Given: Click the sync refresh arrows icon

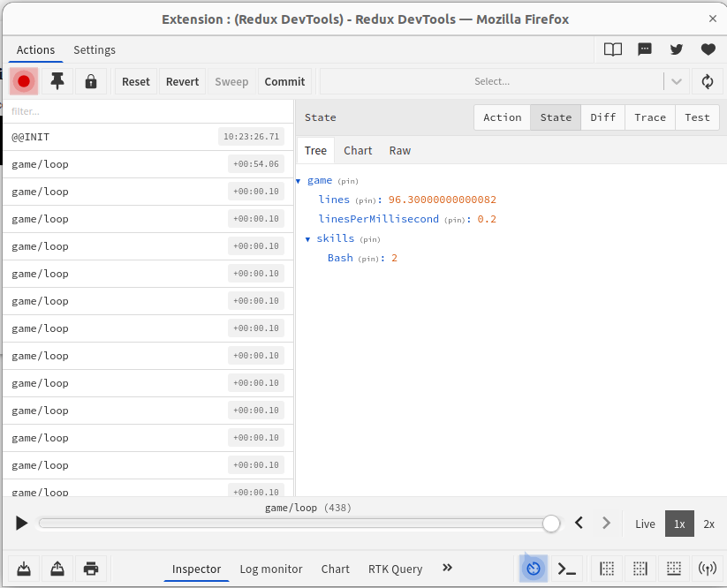Looking at the screenshot, I should pyautogui.click(x=707, y=81).
